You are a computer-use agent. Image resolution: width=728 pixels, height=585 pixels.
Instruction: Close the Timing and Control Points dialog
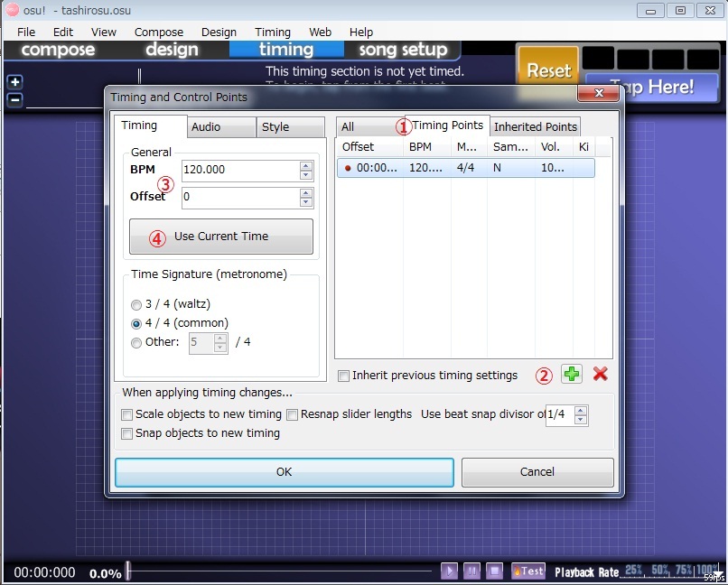[599, 93]
